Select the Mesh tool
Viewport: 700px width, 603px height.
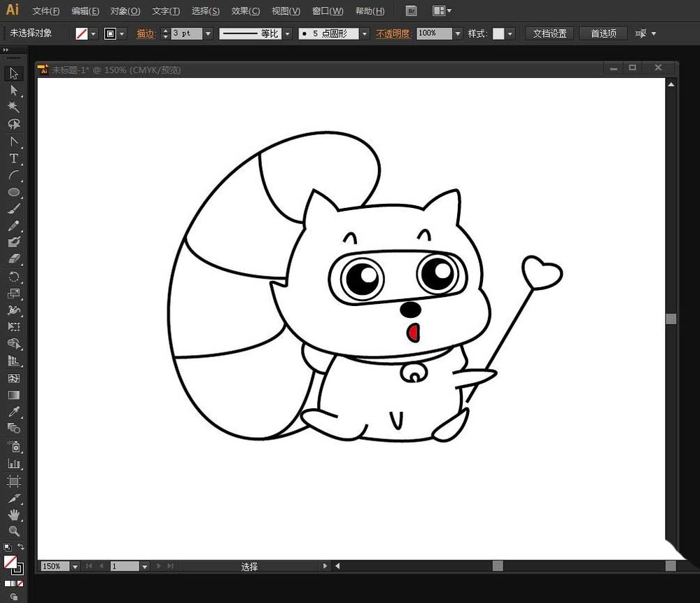click(x=14, y=378)
